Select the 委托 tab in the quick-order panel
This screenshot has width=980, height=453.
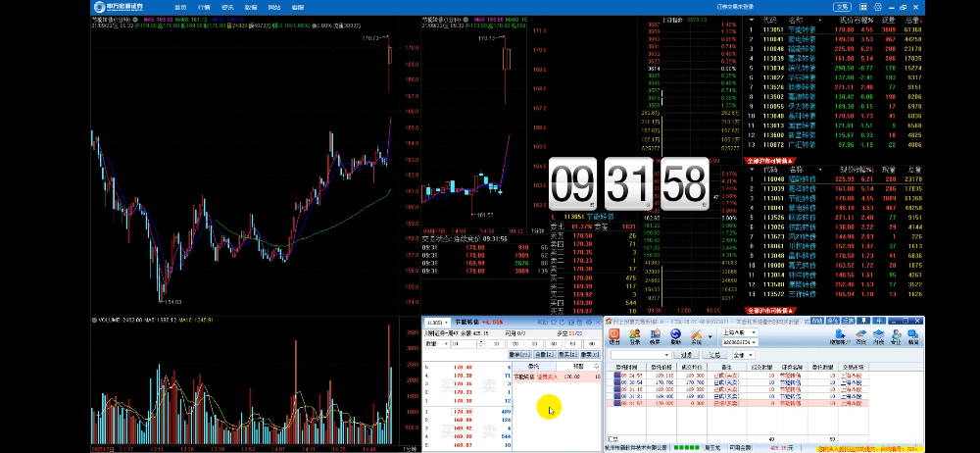(x=534, y=367)
